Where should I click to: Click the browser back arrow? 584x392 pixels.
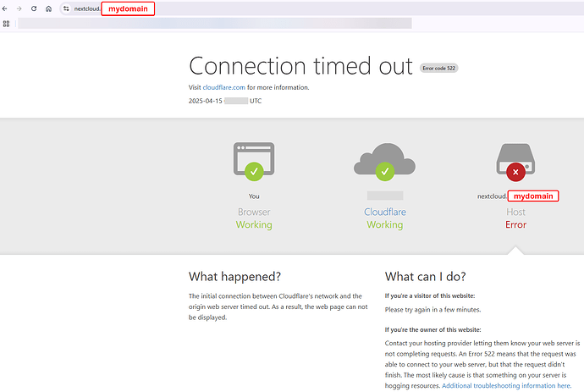tap(7, 8)
